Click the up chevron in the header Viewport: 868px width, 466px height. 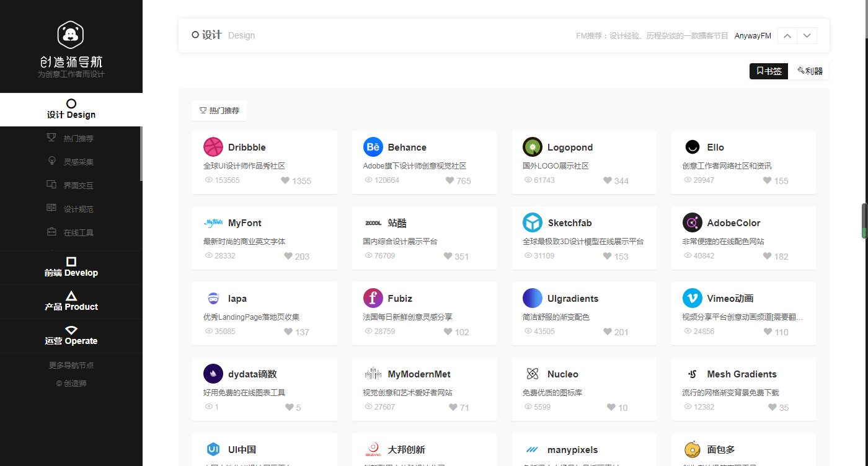[787, 35]
